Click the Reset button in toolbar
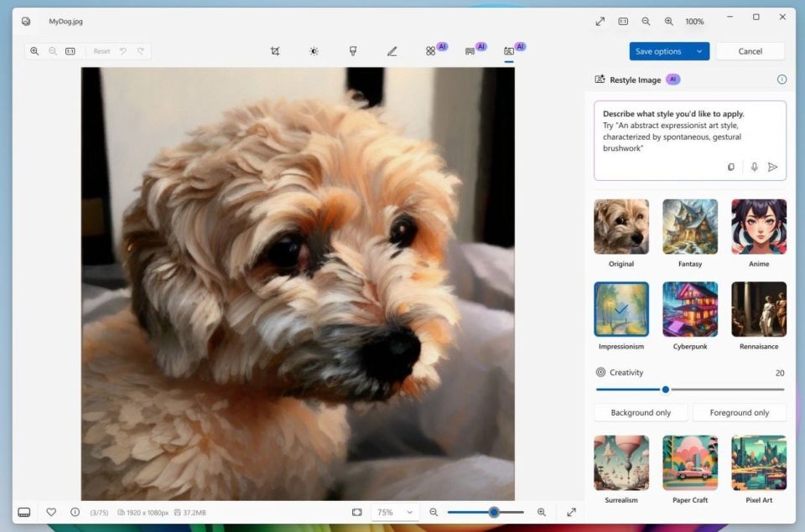The width and height of the screenshot is (805, 532). coord(101,51)
